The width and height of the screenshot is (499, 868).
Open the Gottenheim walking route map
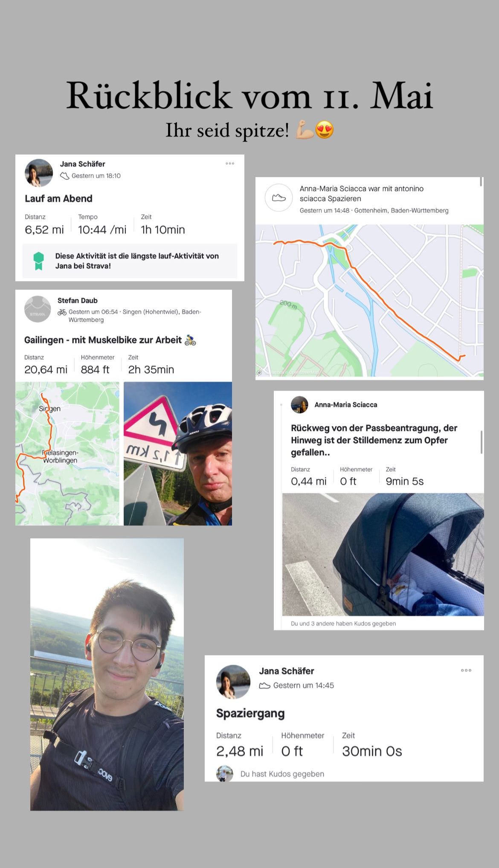click(369, 301)
